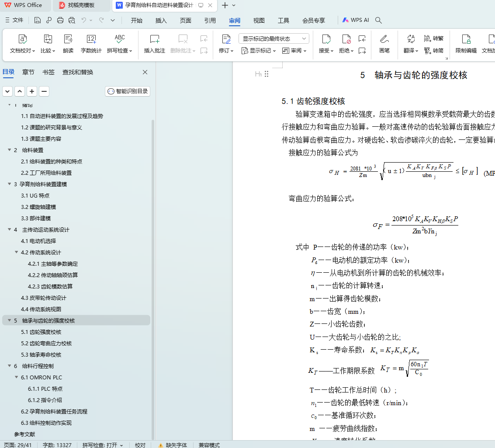Jump to 参考文献 in outline
The height and width of the screenshot is (448, 495).
24,434
